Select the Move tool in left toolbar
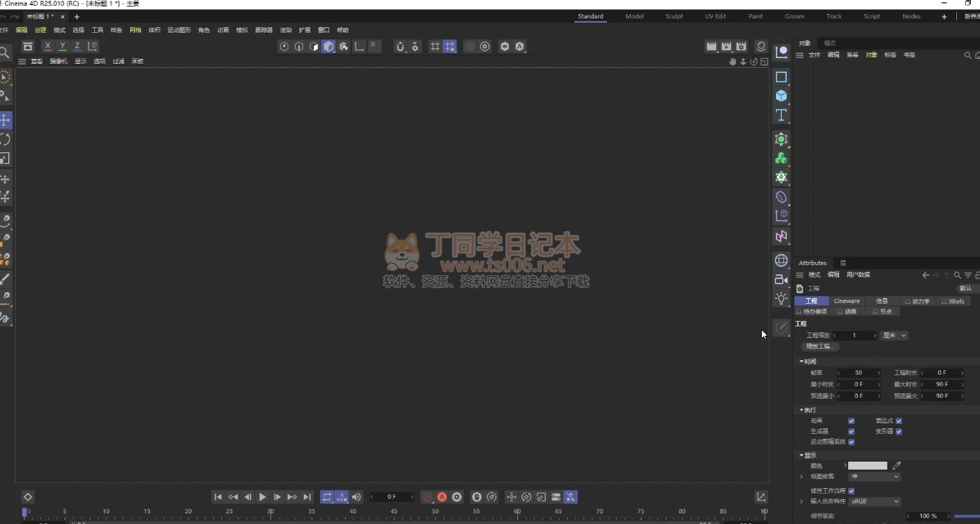Viewport: 980px width, 524px height. [5, 120]
